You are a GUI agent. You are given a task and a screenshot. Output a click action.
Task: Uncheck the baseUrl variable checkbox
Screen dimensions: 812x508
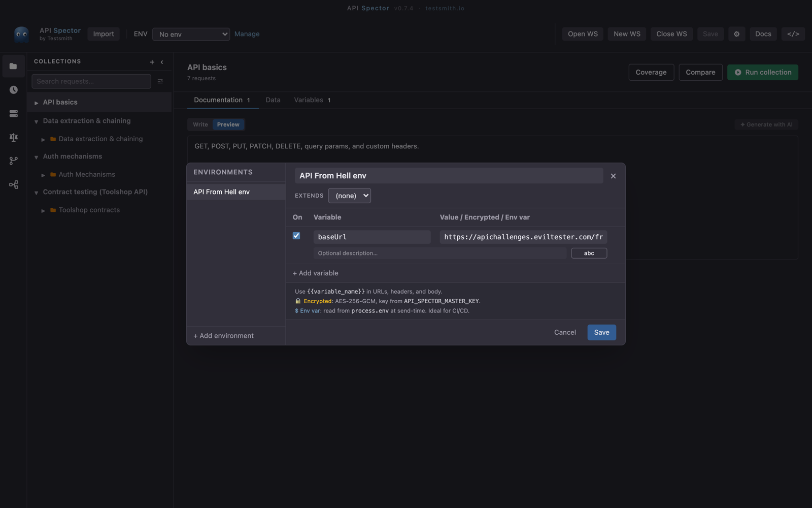point(296,236)
